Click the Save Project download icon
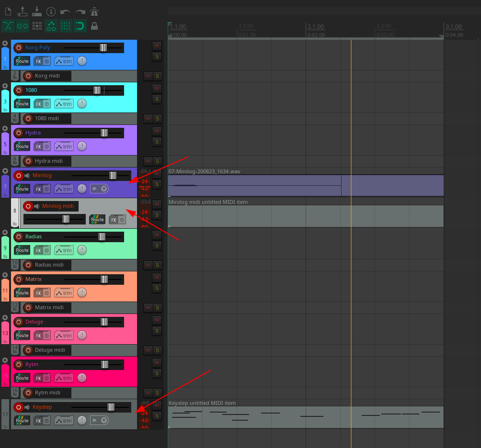481x448 pixels. pyautogui.click(x=37, y=11)
